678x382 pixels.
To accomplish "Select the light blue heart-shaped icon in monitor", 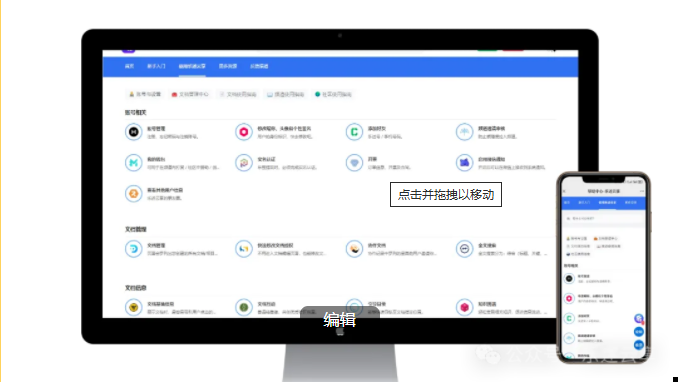I will [x=354, y=163].
